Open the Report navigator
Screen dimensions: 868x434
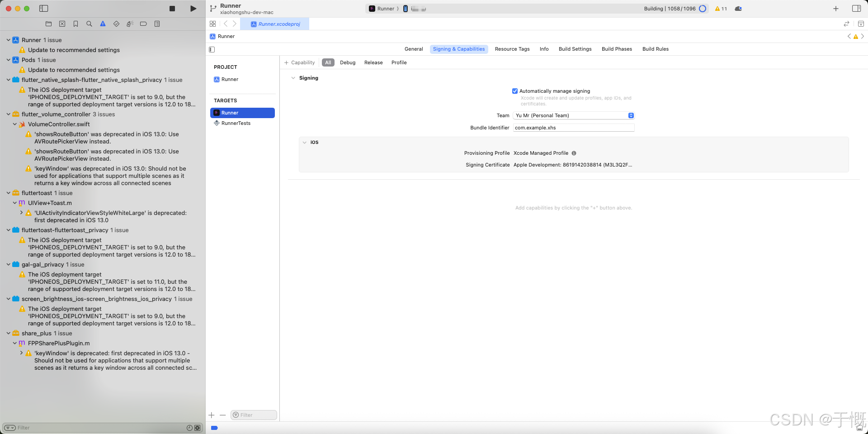tap(157, 24)
